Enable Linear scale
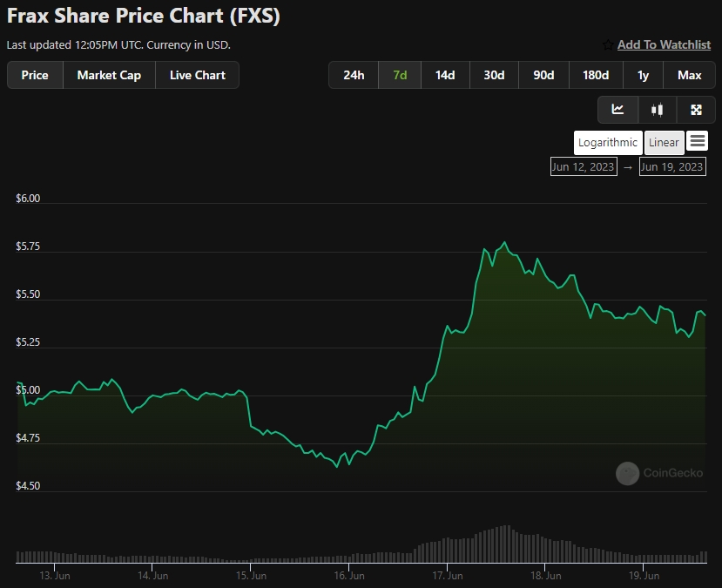The height and width of the screenshot is (588, 722). (664, 143)
